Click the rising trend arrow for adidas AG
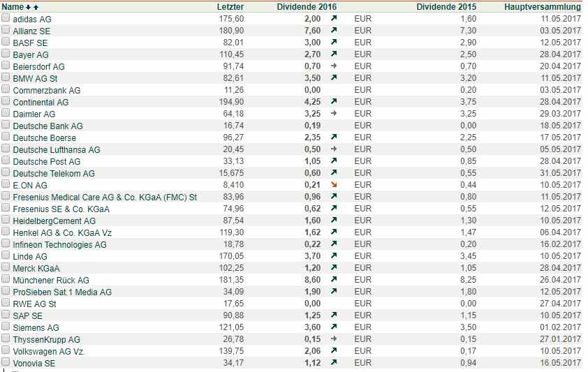 [334, 18]
